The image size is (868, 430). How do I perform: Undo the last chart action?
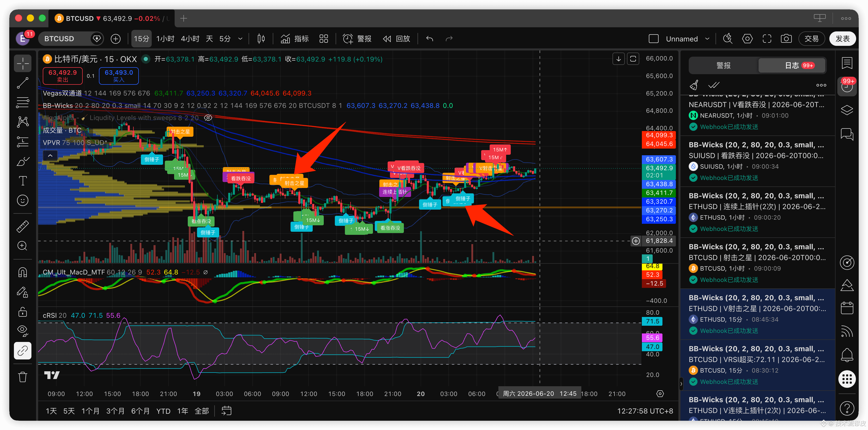tap(430, 39)
